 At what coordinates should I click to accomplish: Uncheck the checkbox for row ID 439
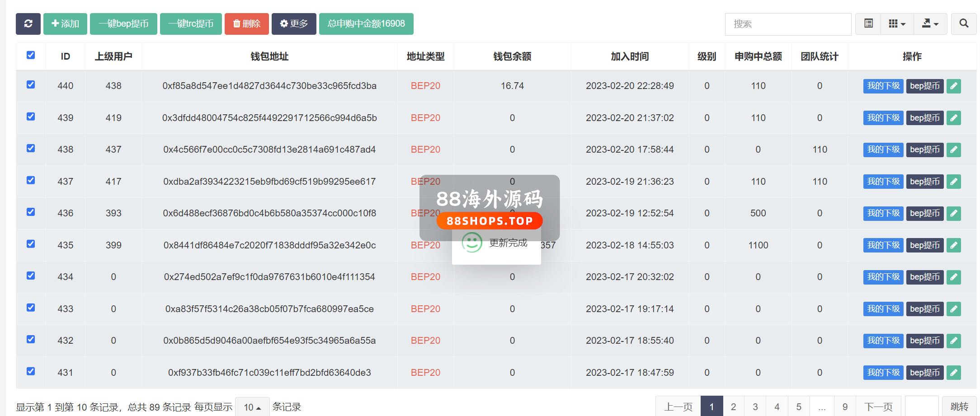tap(31, 117)
